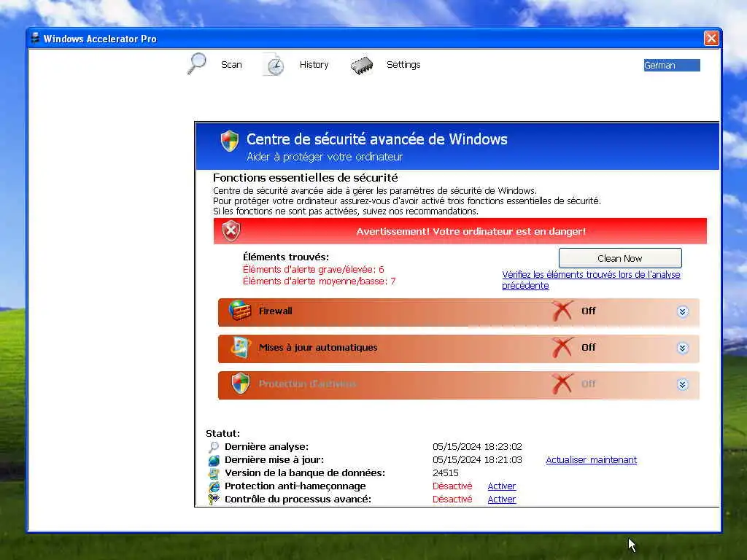The height and width of the screenshot is (560, 747).
Task: Click the Firewall row label
Action: pyautogui.click(x=275, y=311)
